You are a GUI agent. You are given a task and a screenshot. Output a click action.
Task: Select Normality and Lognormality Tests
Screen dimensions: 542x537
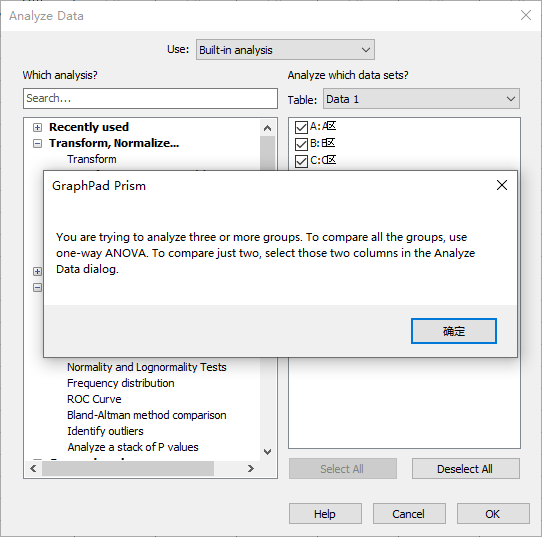pyautogui.click(x=147, y=367)
